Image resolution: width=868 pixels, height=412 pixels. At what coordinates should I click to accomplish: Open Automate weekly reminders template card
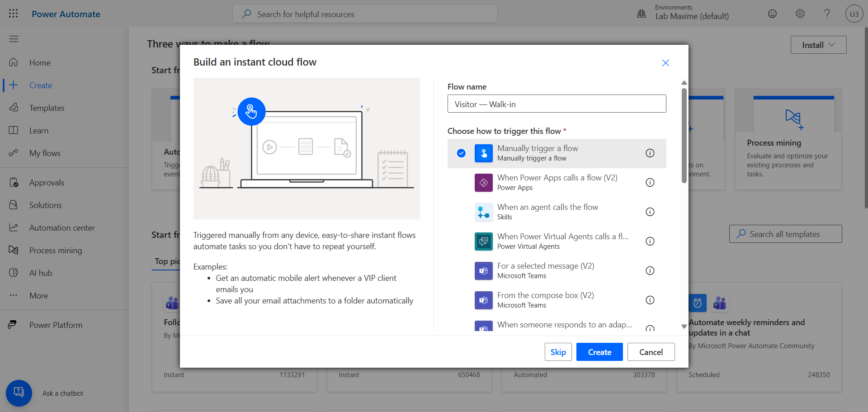pyautogui.click(x=759, y=337)
